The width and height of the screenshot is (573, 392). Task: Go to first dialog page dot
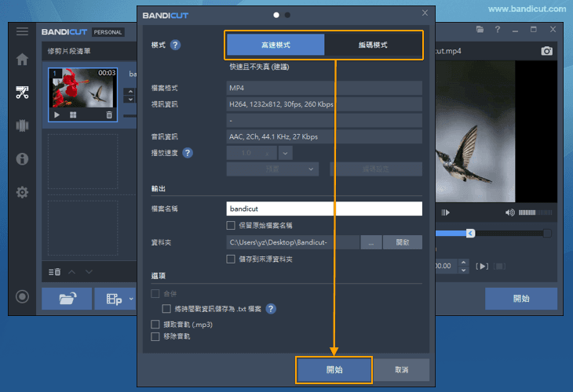click(276, 15)
